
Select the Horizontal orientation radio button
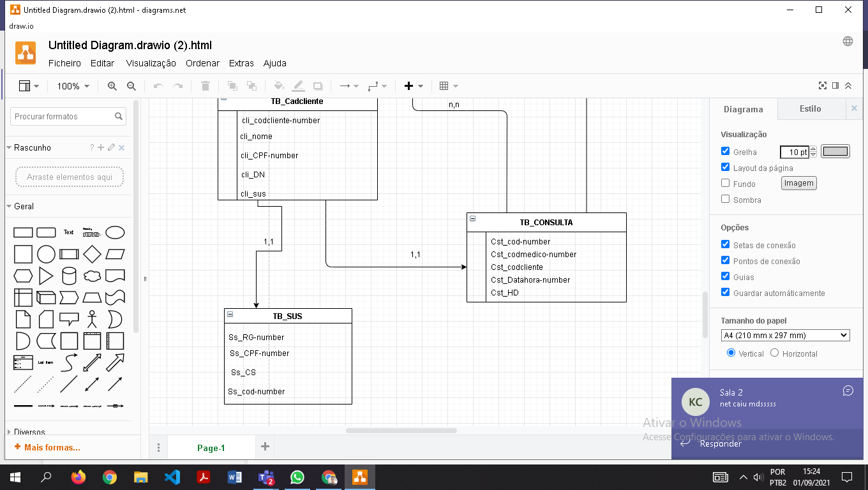coord(774,353)
